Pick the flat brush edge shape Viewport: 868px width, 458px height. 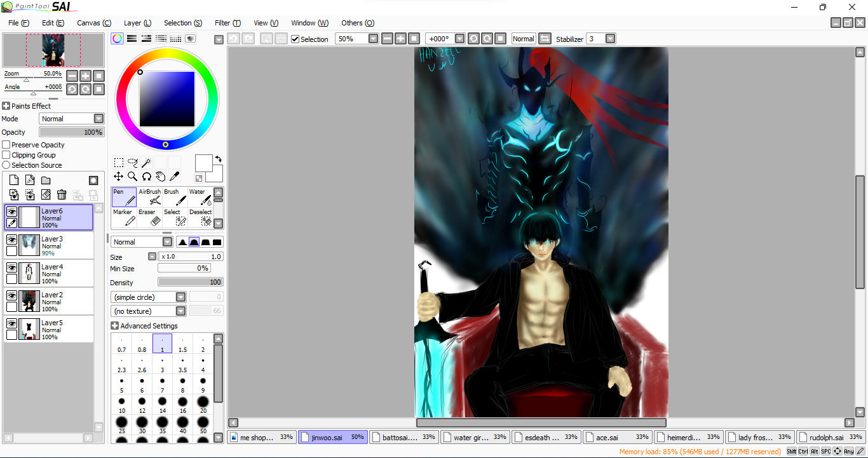[217, 242]
